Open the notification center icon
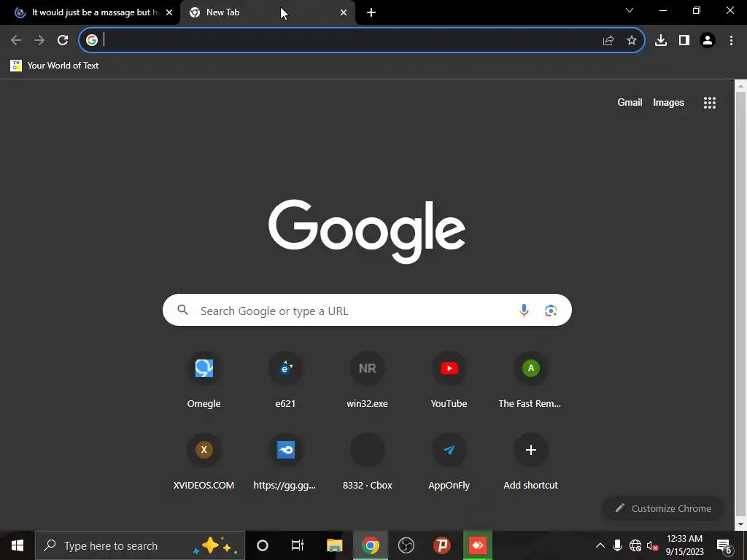Image resolution: width=747 pixels, height=560 pixels. 724,545
